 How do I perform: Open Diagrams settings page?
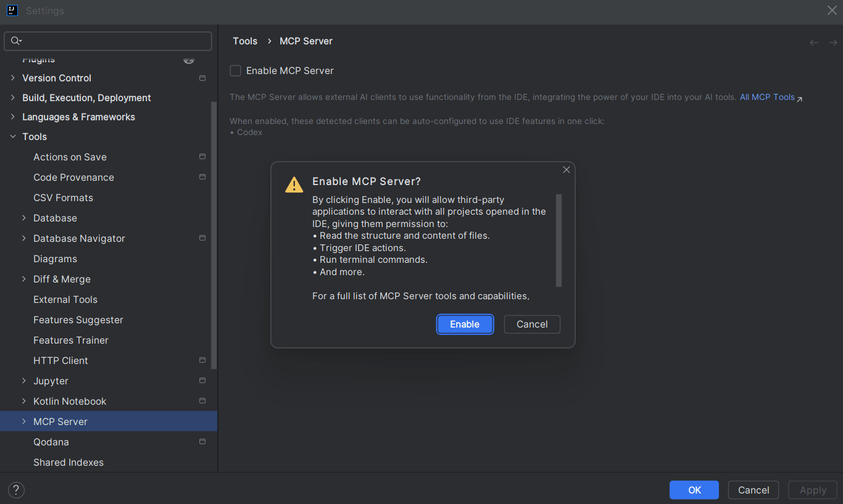coord(55,259)
